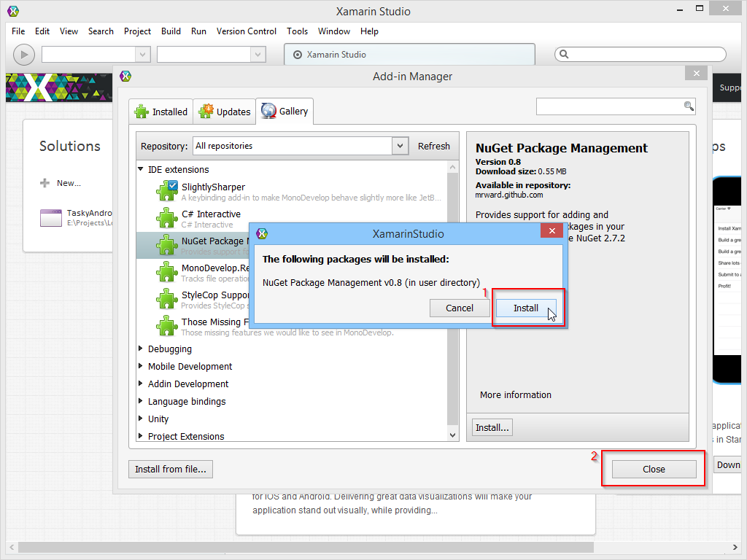Click the StyleCop Support add-in puzzle icon
This screenshot has height=560, width=747.
click(x=167, y=298)
